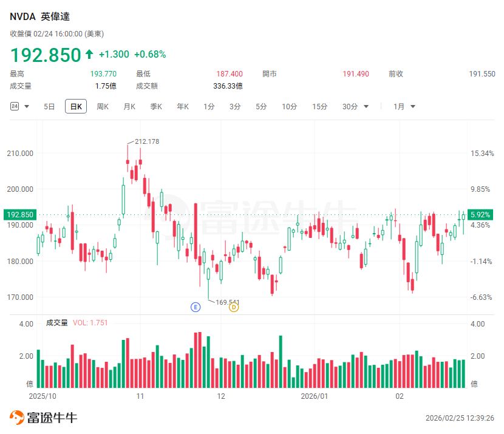
Task: Switch to the 3分 interval
Action: [x=235, y=107]
